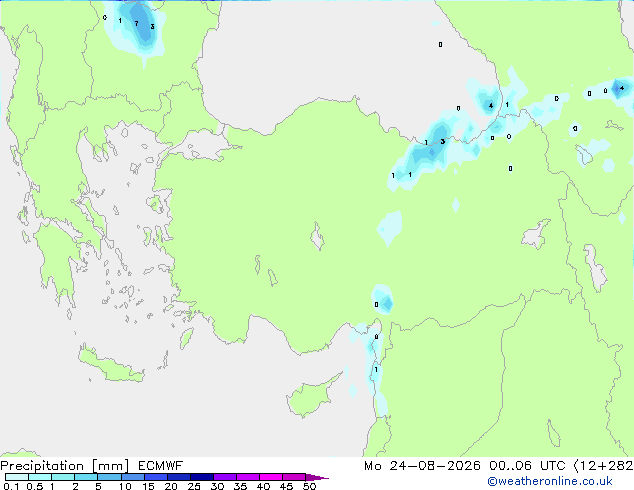Choose the 2–5 mm legend color box
The height and width of the screenshot is (490, 634).
86,477
